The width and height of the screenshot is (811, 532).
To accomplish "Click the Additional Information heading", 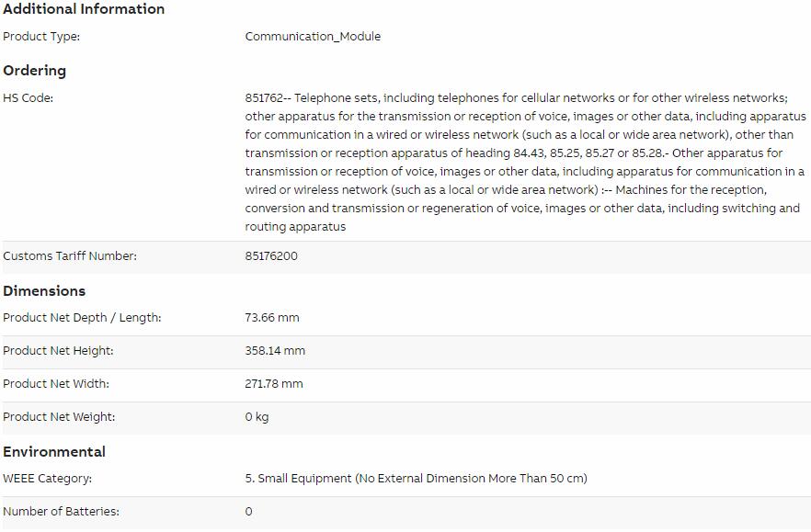I will pos(84,9).
